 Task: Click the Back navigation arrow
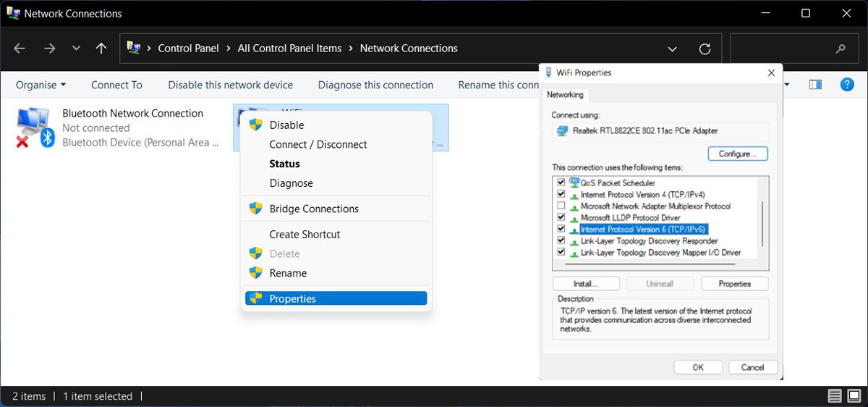click(x=20, y=49)
